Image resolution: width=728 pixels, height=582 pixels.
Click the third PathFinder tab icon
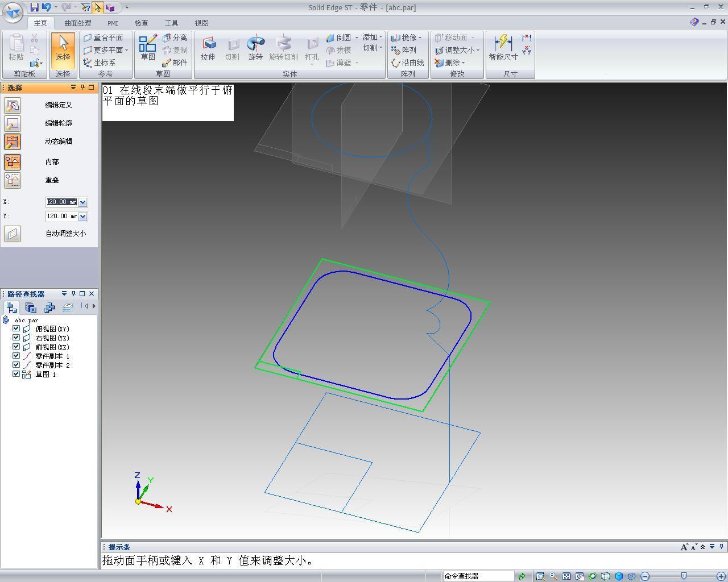point(49,307)
